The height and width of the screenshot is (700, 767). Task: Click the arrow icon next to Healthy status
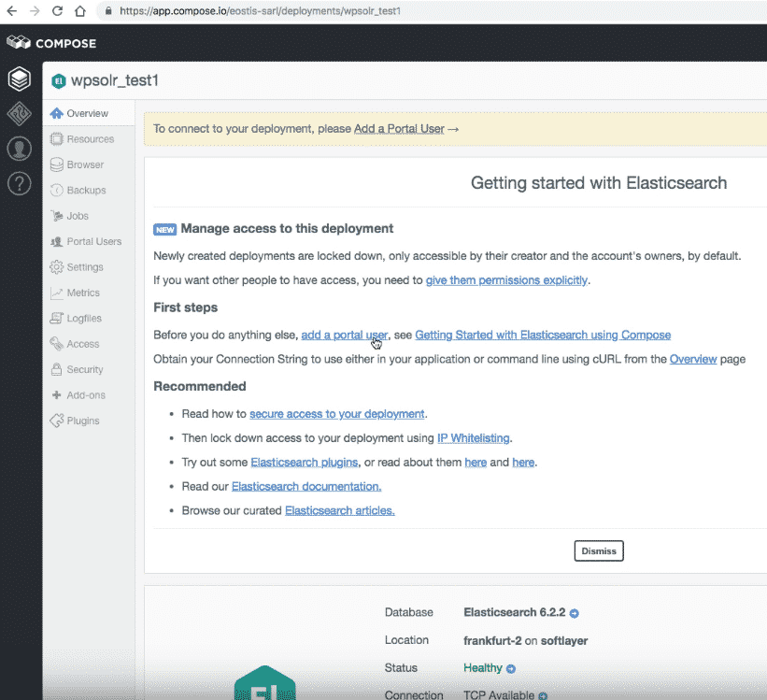[x=511, y=668]
